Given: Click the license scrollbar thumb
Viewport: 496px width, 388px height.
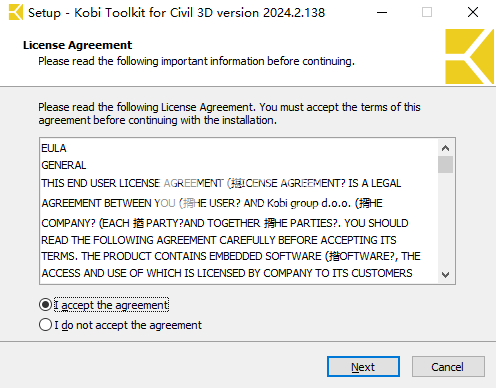Looking at the screenshot, I should tap(445, 164).
